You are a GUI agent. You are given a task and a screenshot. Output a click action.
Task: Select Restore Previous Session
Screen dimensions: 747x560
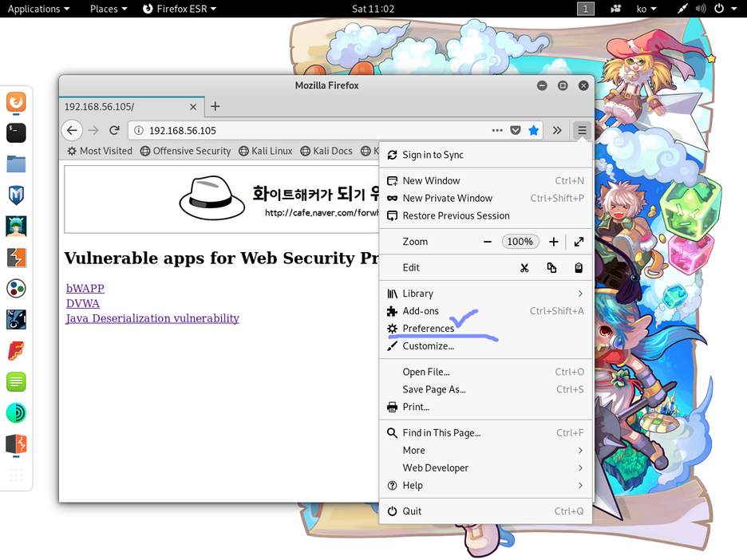[485, 215]
